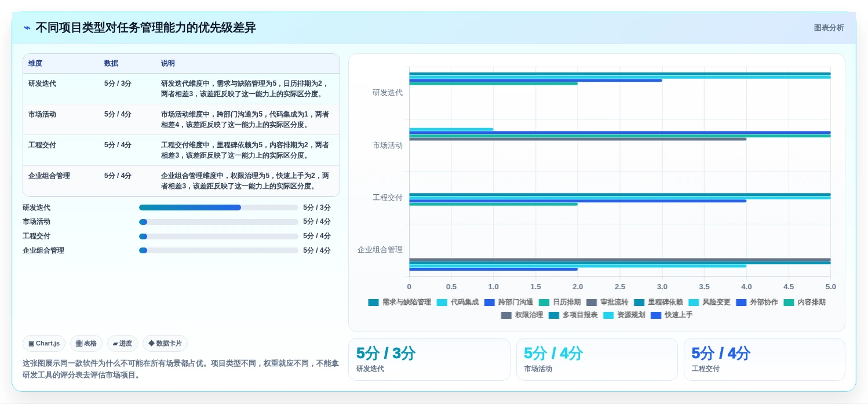868x404 pixels.
Task: Select the 企业组合管理 cell in the table
Action: pos(49,176)
